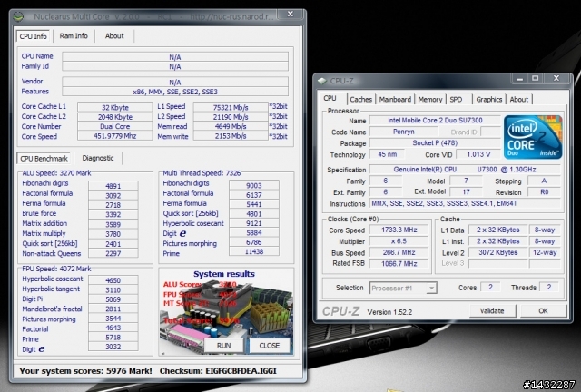581x392 pixels.
Task: Maximize the CPU-Z window
Action: point(535,78)
